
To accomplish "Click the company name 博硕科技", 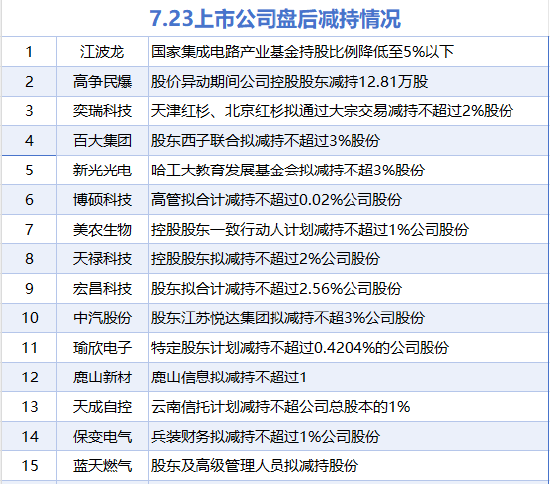I will pyautogui.click(x=102, y=200).
